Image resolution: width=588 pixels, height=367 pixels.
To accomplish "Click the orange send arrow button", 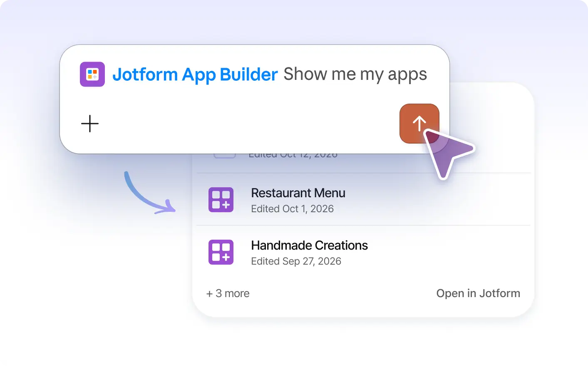I will pyautogui.click(x=419, y=124).
